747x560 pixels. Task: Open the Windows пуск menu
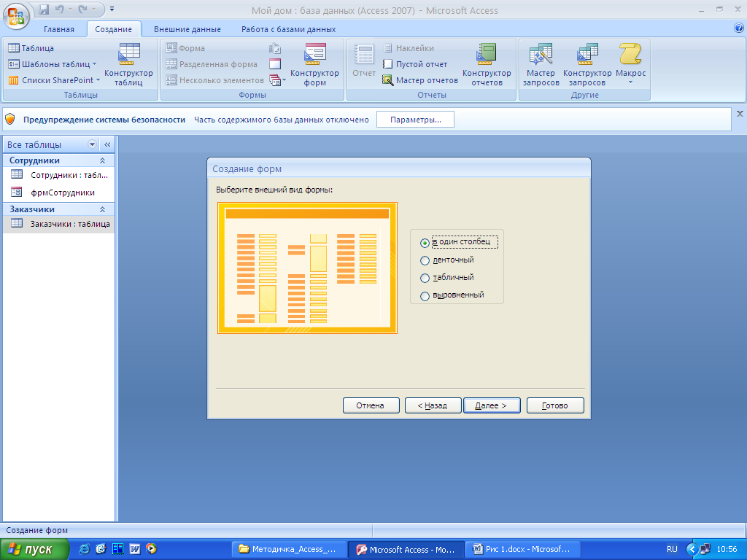(34, 549)
